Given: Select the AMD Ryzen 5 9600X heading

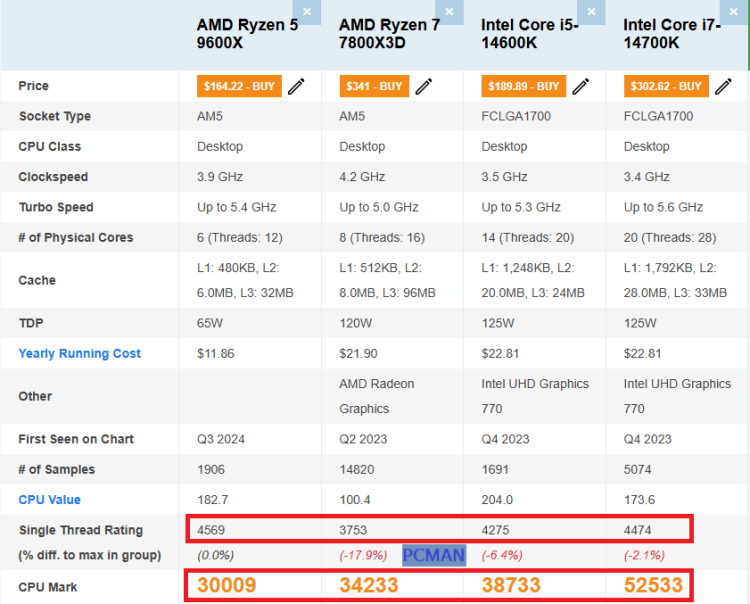Looking at the screenshot, I should [247, 33].
